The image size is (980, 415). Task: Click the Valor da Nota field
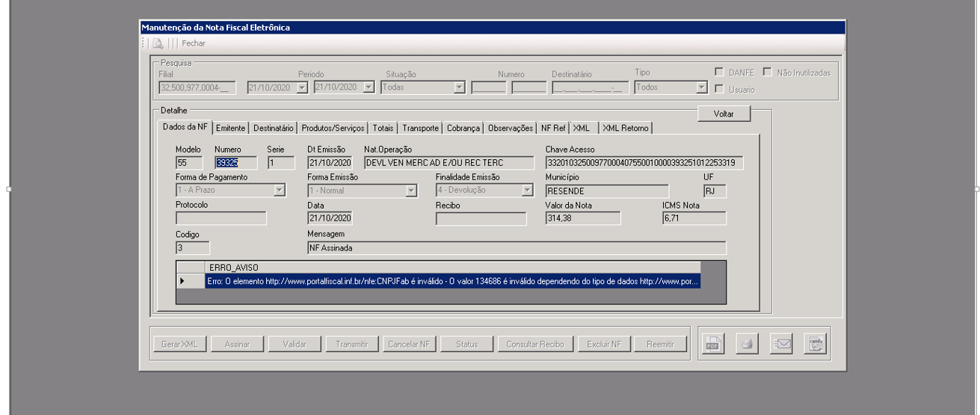point(583,218)
